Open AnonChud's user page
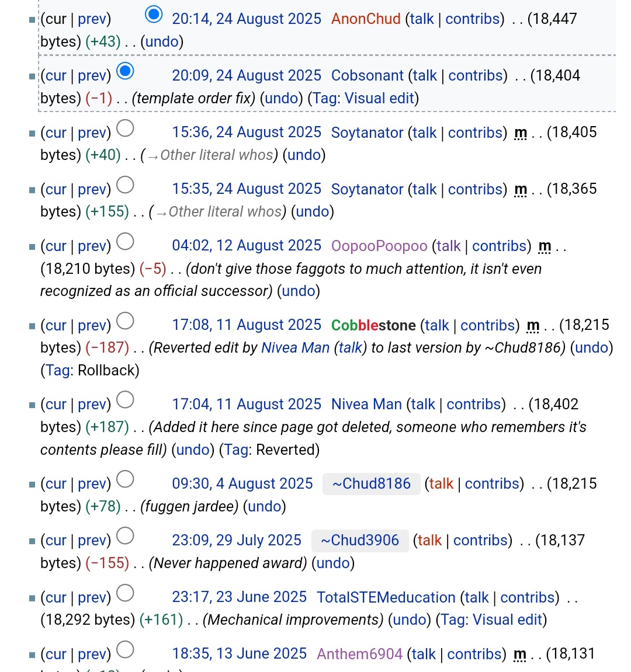 (366, 19)
